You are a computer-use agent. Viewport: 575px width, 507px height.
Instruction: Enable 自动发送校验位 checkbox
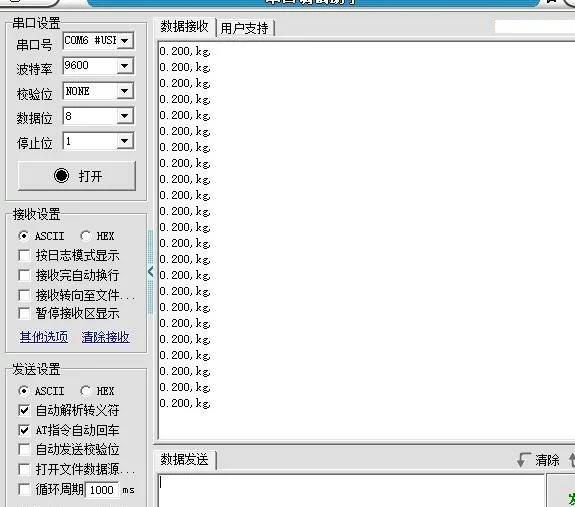coord(24,449)
